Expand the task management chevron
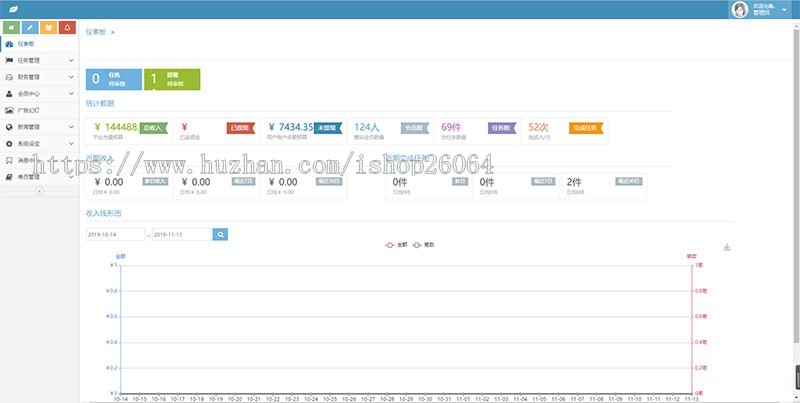This screenshot has height=403, width=800. [x=71, y=61]
